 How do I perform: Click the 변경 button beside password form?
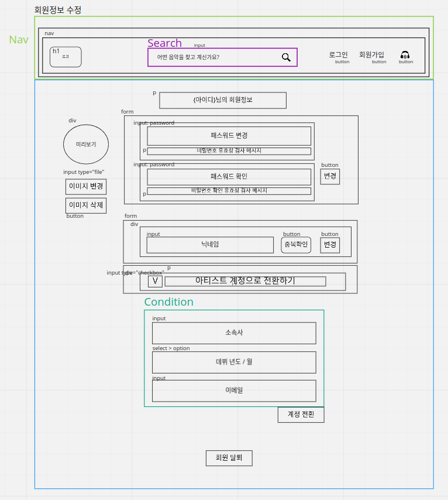330,176
